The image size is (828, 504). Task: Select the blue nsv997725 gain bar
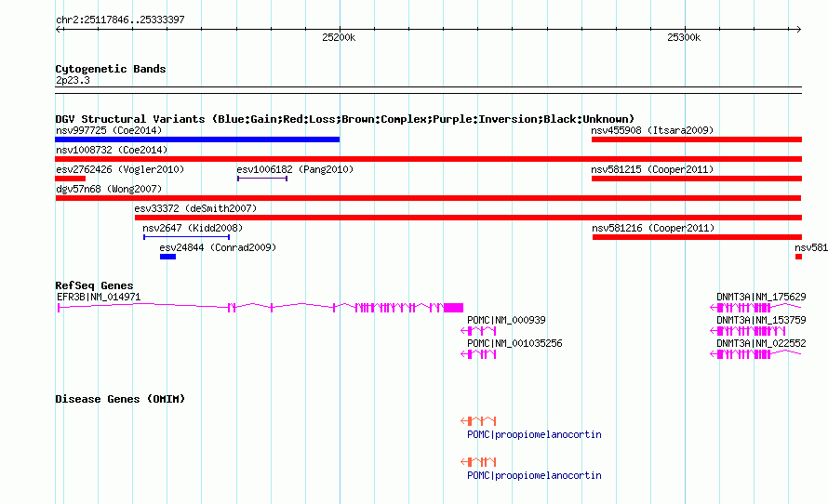pyautogui.click(x=197, y=139)
